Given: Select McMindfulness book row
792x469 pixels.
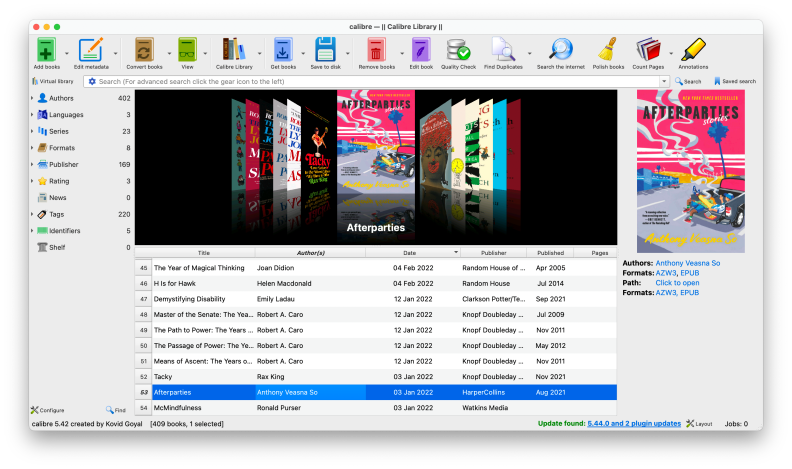Looking at the screenshot, I should click(375, 407).
